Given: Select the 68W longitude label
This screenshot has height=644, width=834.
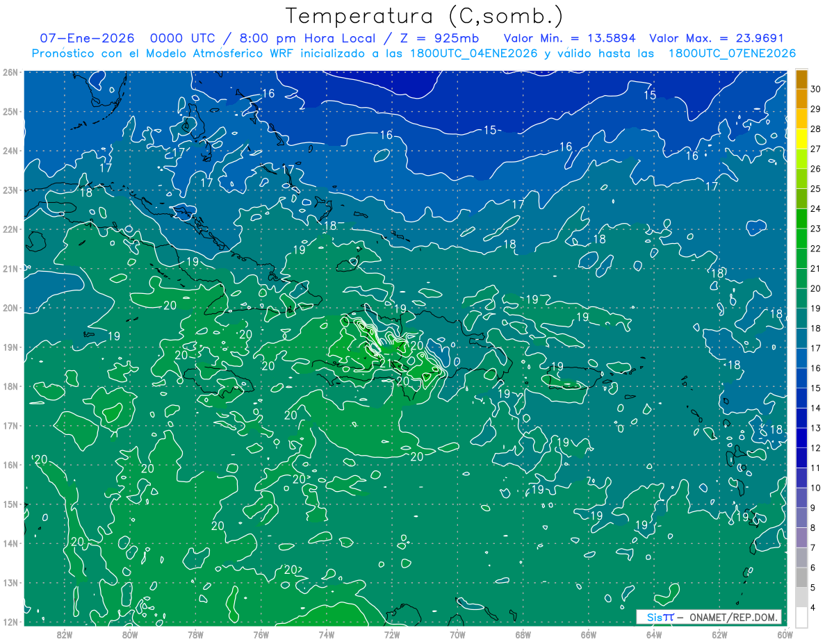Looking at the screenshot, I should pyautogui.click(x=523, y=634).
